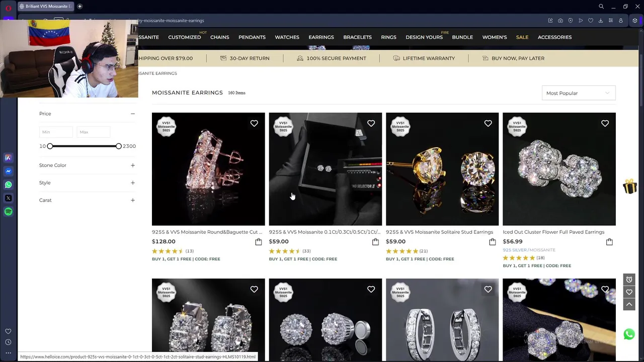Add rose gold baguette earrings to wishlist
This screenshot has height=362, width=644.
pos(254,123)
